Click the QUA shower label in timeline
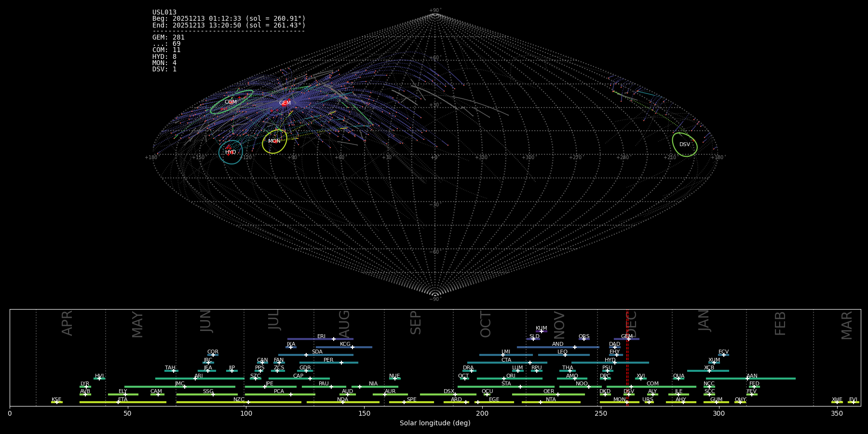The height and width of the screenshot is (434, 868). click(x=679, y=376)
